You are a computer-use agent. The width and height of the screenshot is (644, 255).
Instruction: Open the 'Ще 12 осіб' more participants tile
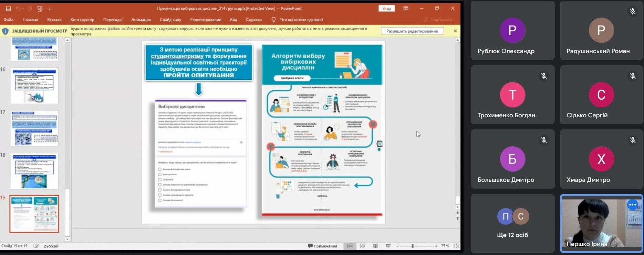[x=512, y=223]
